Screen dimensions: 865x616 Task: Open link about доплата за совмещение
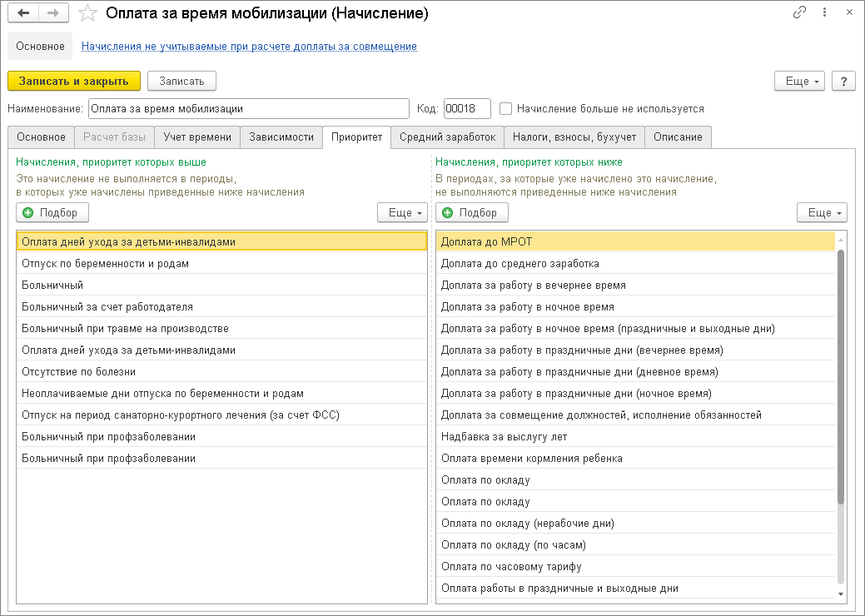tap(250, 47)
